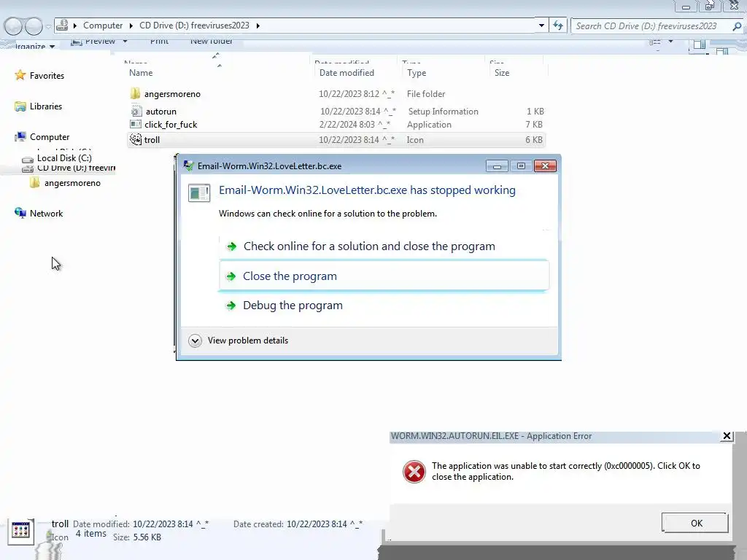Choose Close the program
Viewport: 747px width, 560px height.
point(384,276)
